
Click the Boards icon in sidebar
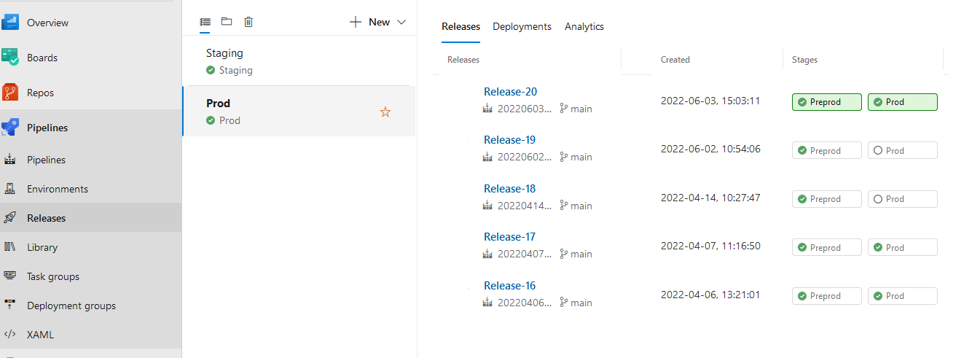point(9,58)
